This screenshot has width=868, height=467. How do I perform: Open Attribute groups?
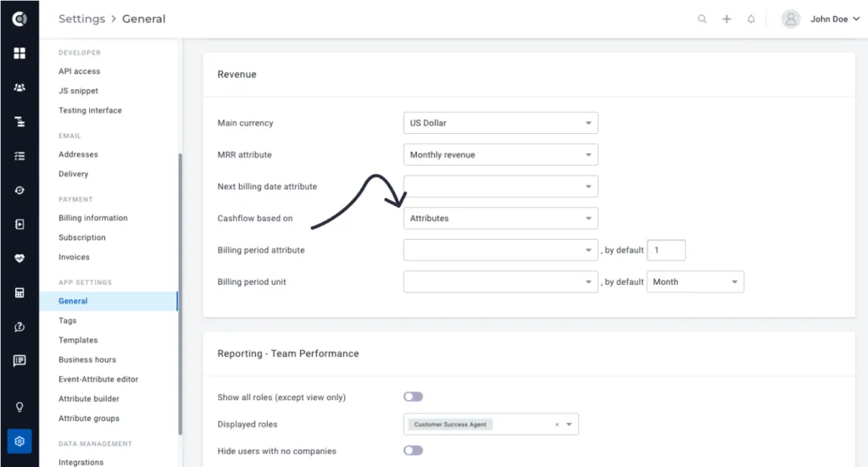click(x=89, y=419)
